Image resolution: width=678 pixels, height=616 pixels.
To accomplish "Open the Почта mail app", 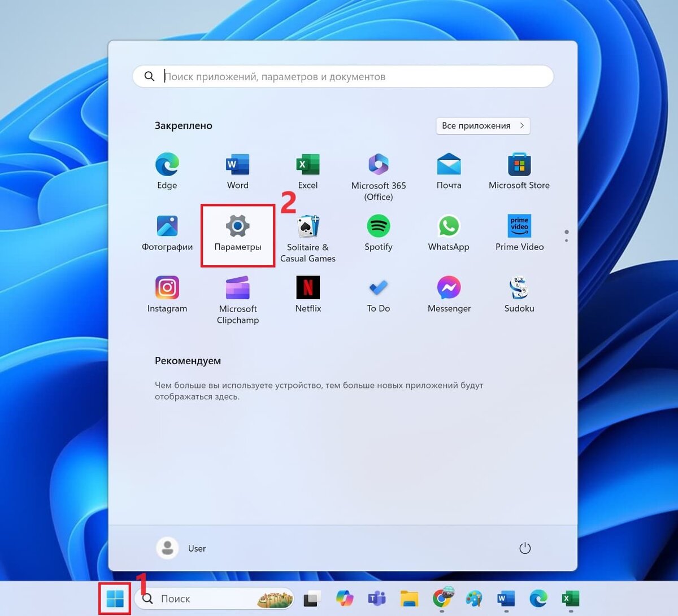I will pyautogui.click(x=449, y=172).
